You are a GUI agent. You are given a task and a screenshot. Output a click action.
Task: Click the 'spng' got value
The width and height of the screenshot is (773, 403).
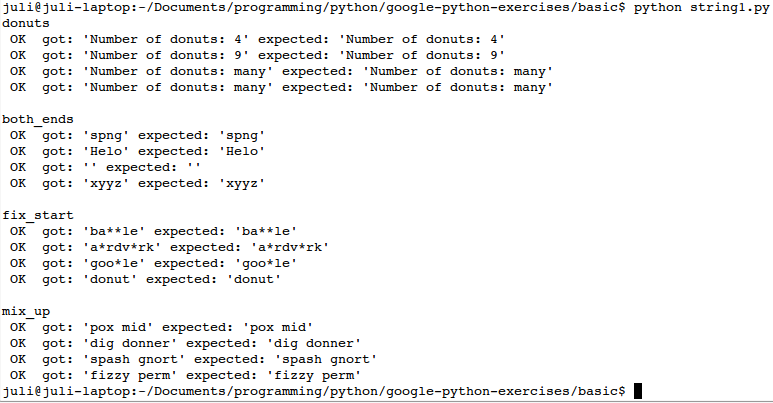[105, 135]
